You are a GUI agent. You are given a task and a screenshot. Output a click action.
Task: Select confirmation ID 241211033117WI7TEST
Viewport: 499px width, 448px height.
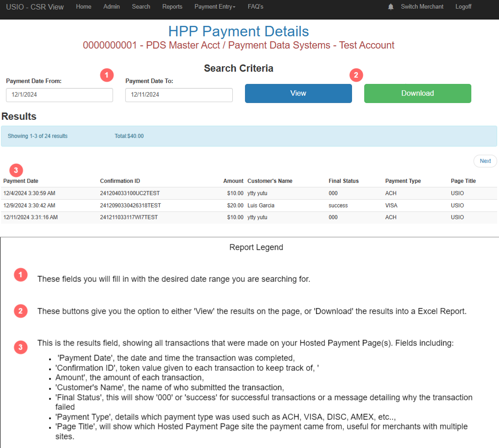[x=129, y=217]
